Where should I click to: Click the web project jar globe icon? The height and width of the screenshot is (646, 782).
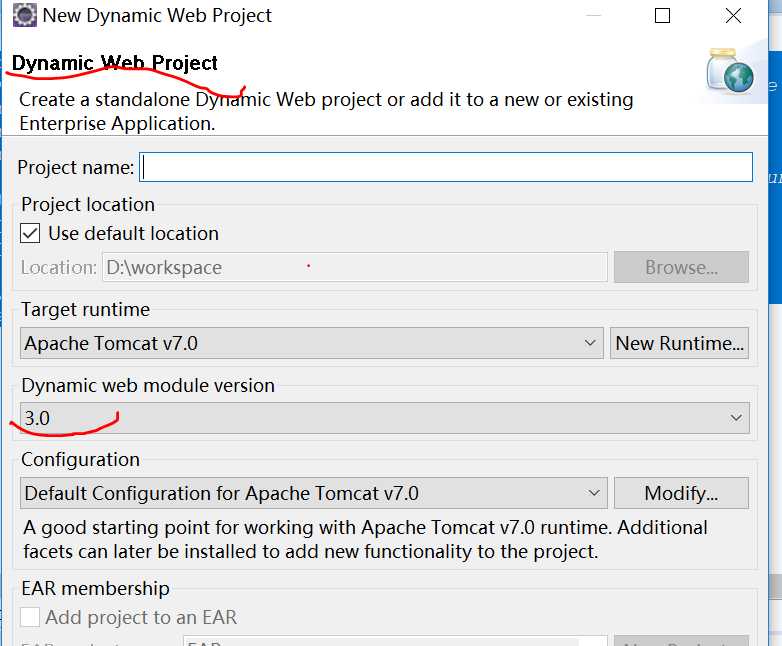(x=730, y=71)
